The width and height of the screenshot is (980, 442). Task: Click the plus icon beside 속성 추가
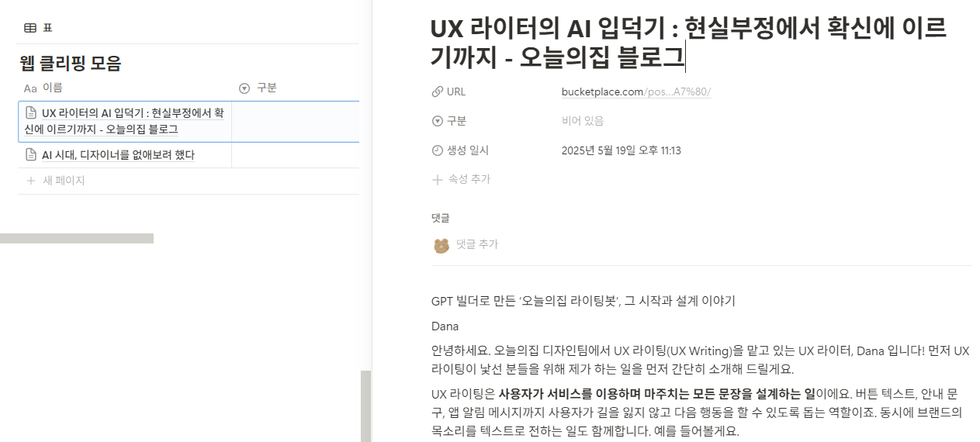[438, 179]
